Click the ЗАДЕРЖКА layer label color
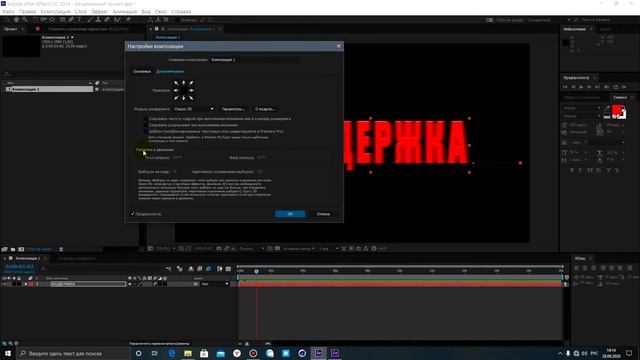640x360 pixels. click(31, 284)
